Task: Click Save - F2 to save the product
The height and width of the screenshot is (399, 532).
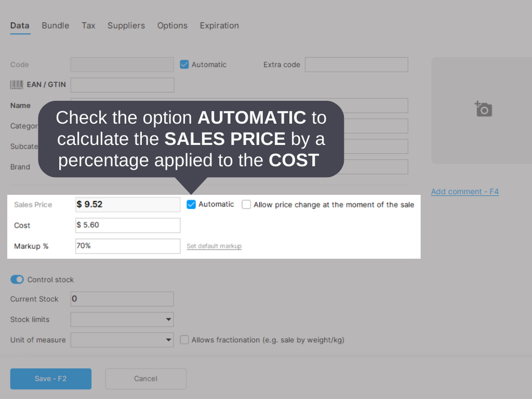Action: 50,379
